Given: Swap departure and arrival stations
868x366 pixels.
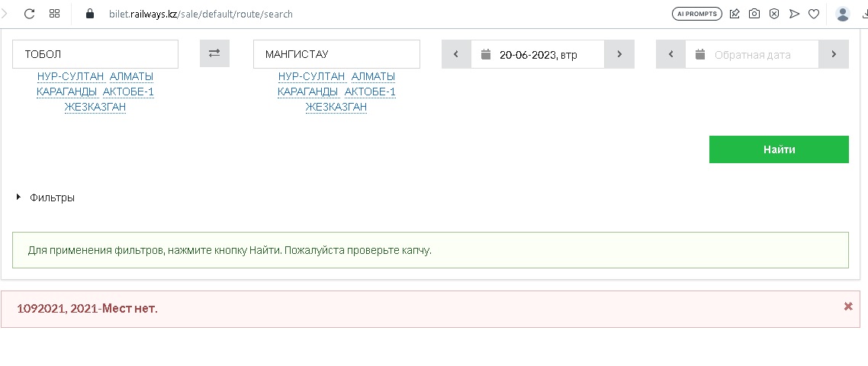Looking at the screenshot, I should (x=214, y=53).
